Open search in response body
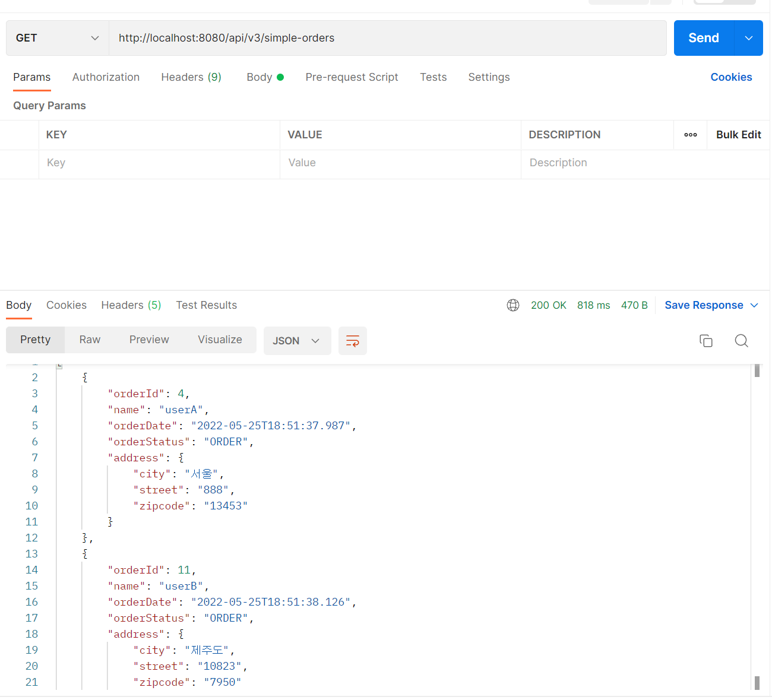Viewport: 772px width, 700px height. pyautogui.click(x=741, y=341)
